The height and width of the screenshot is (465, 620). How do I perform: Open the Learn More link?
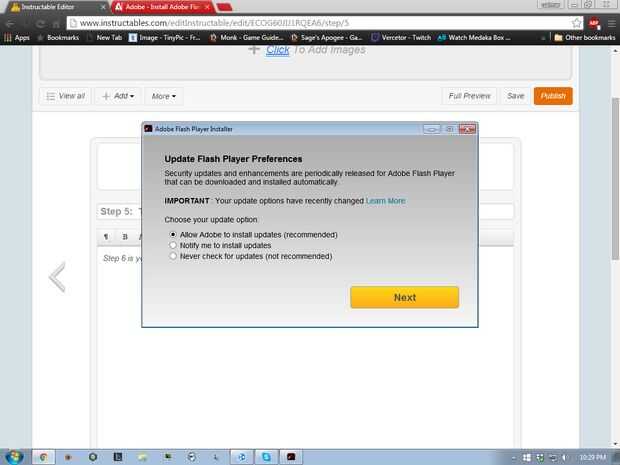pyautogui.click(x=386, y=201)
